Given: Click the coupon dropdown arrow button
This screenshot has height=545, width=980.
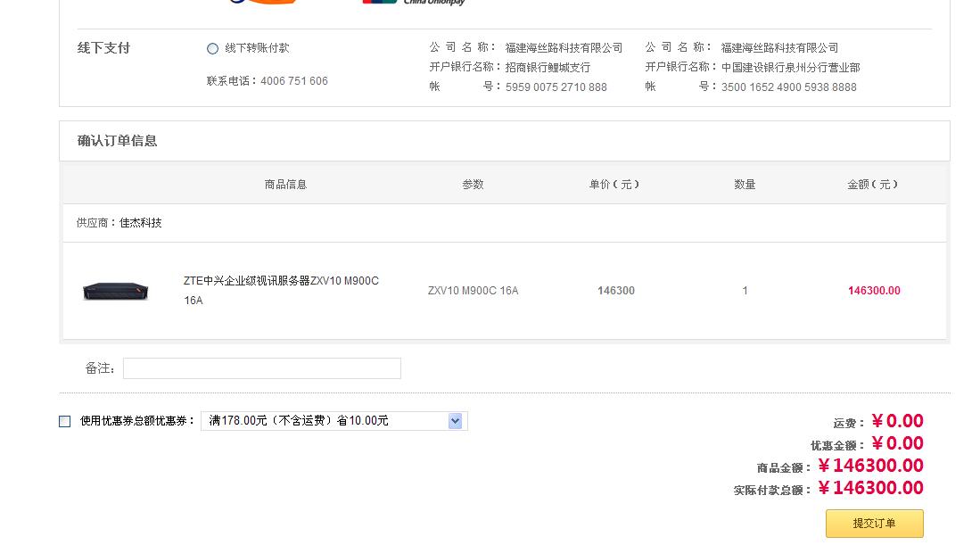Looking at the screenshot, I should tap(455, 421).
